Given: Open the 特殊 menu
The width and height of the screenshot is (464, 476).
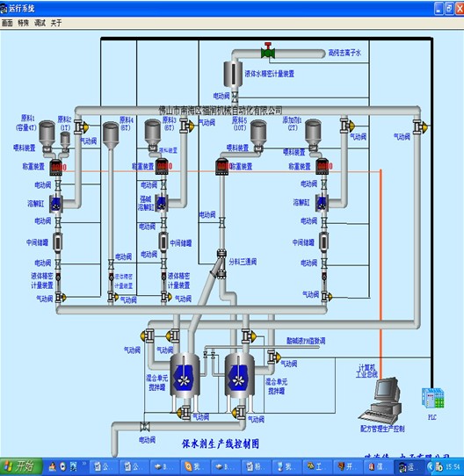Looking at the screenshot, I should [x=24, y=23].
